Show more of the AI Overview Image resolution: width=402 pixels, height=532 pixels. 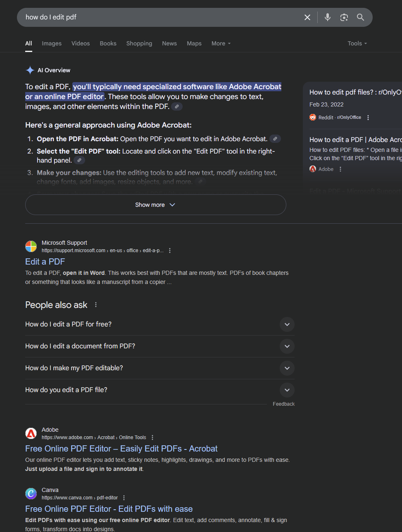tap(156, 205)
